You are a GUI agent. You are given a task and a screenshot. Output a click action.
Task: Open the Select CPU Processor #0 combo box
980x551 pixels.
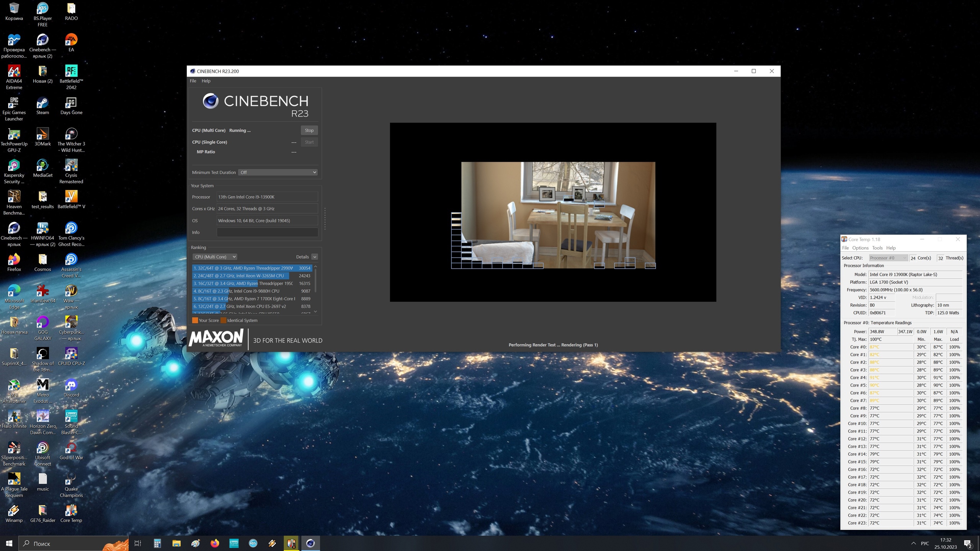coord(888,258)
